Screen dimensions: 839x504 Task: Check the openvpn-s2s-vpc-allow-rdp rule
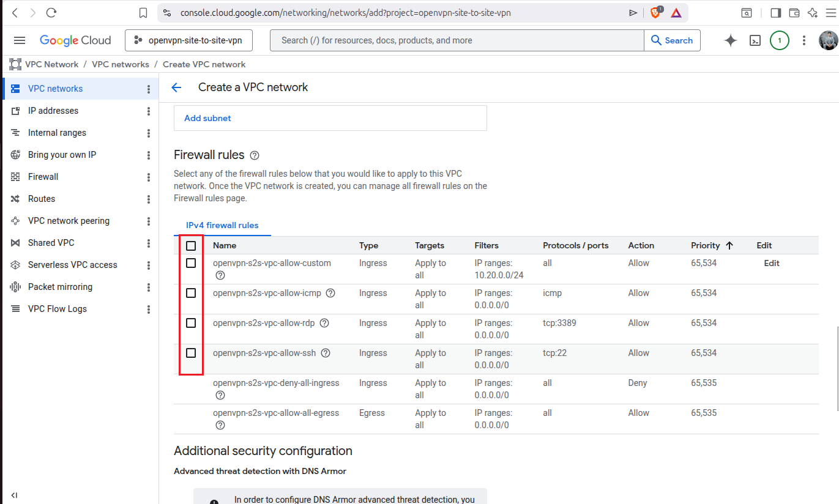coord(191,323)
